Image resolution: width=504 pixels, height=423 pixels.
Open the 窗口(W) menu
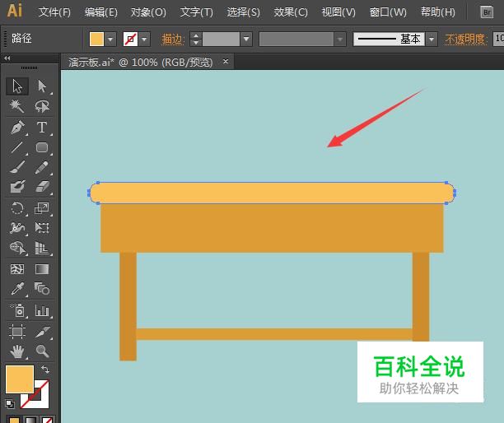point(388,12)
